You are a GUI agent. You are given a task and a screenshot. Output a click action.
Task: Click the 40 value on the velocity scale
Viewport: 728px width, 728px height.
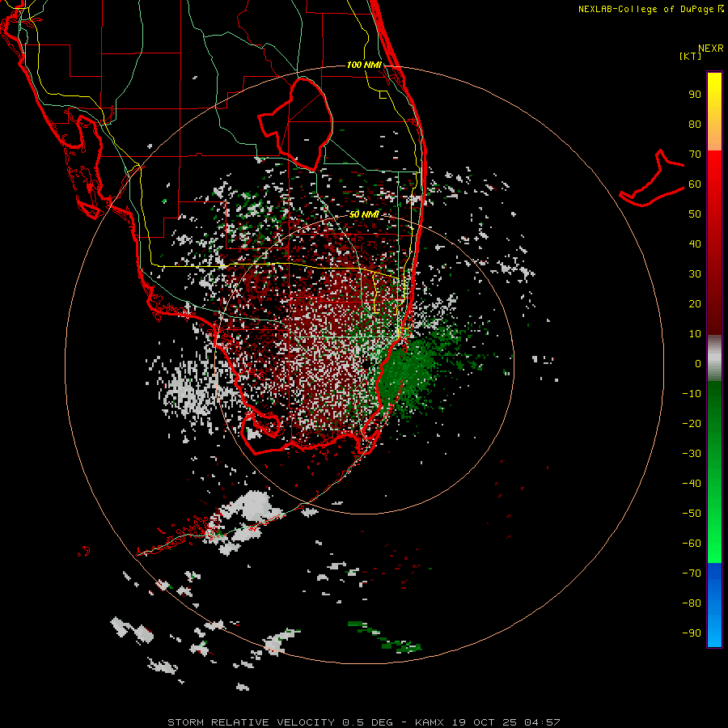[x=695, y=243]
